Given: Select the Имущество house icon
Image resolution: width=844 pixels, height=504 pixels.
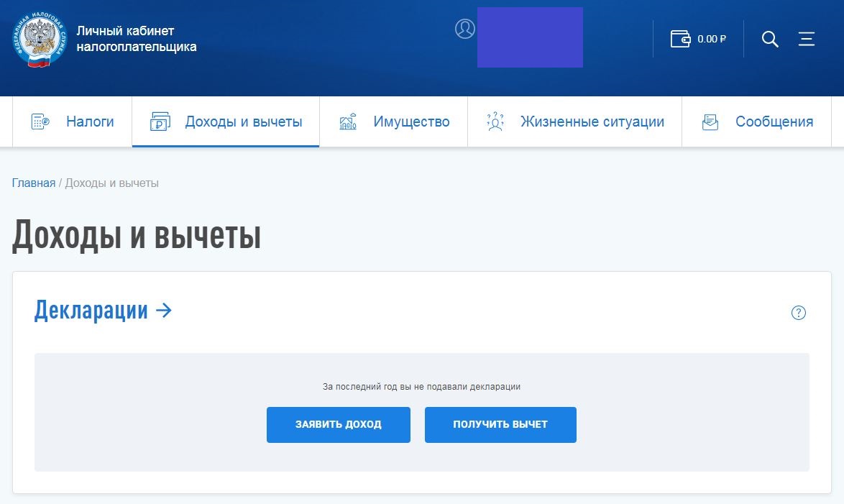Looking at the screenshot, I should click(x=348, y=121).
